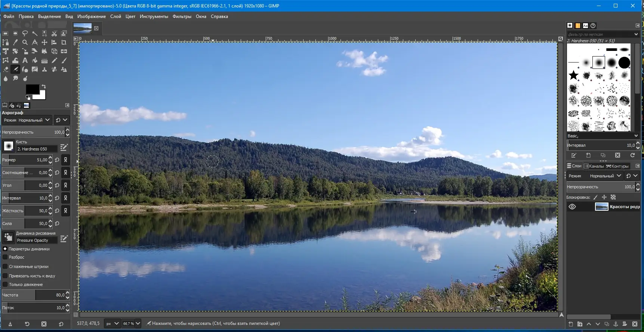Switch to the Контуры tab
Screen dimensions: 644x332
click(617, 166)
